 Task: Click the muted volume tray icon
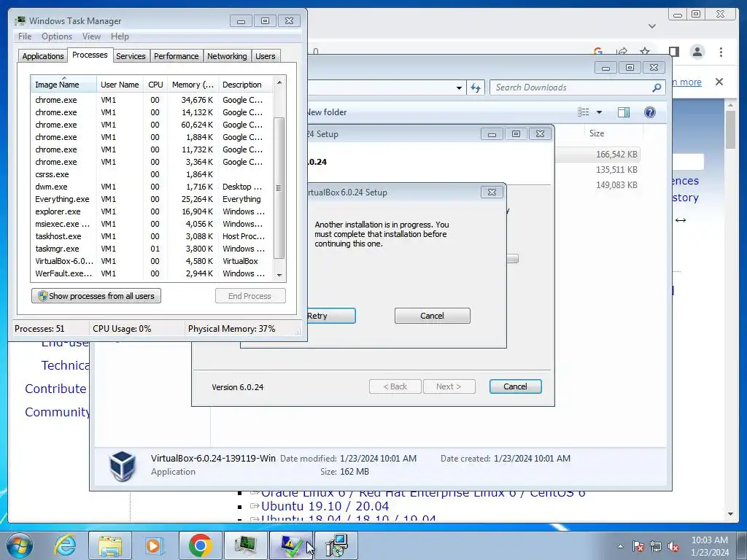pos(673,546)
